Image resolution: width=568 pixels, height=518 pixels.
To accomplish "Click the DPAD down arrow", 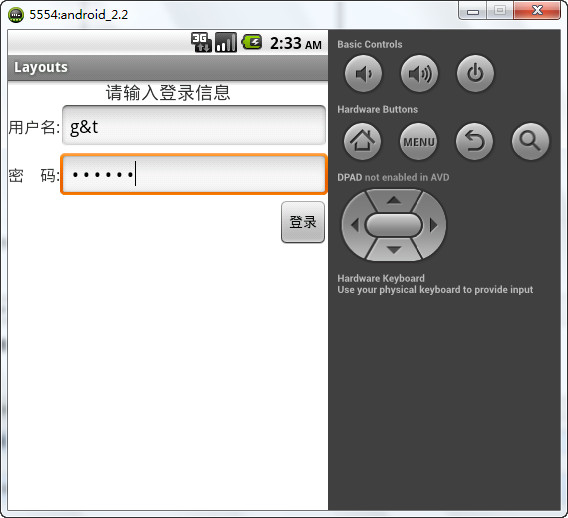I will pos(394,250).
